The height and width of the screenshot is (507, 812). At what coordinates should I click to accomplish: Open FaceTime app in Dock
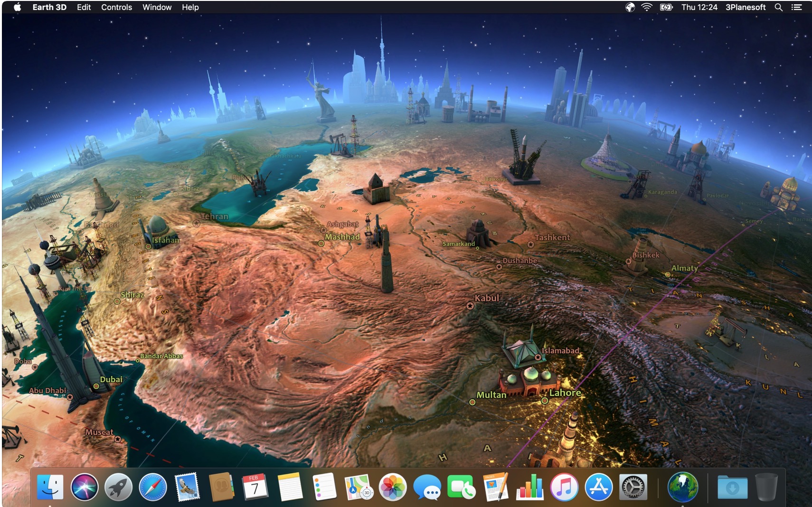tap(461, 487)
